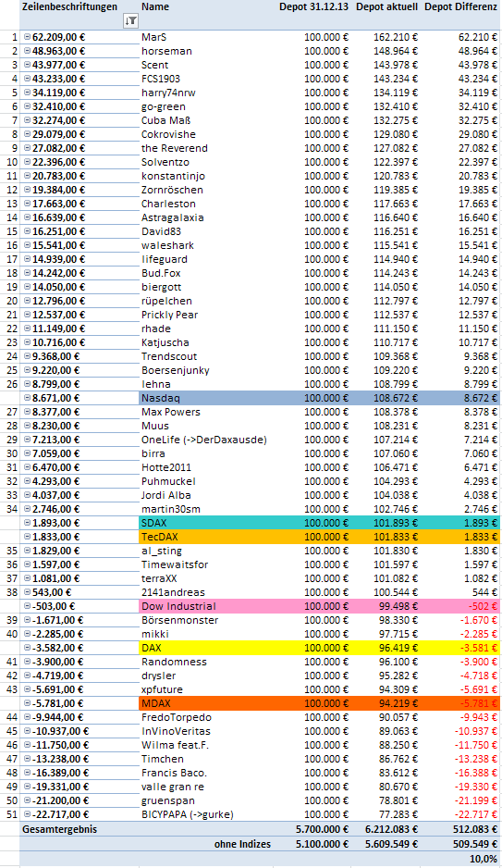
Task: Select the orange TecDAX cell
Action: point(205,537)
